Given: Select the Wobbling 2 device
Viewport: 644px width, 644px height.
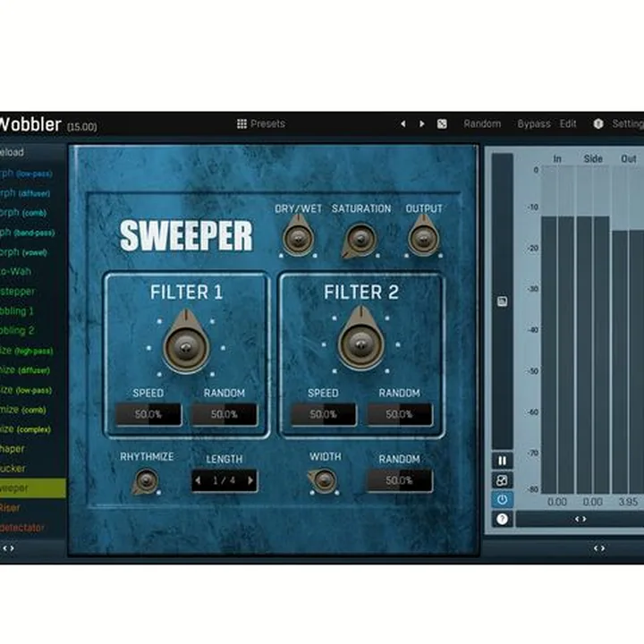Looking at the screenshot, I should coord(33,331).
